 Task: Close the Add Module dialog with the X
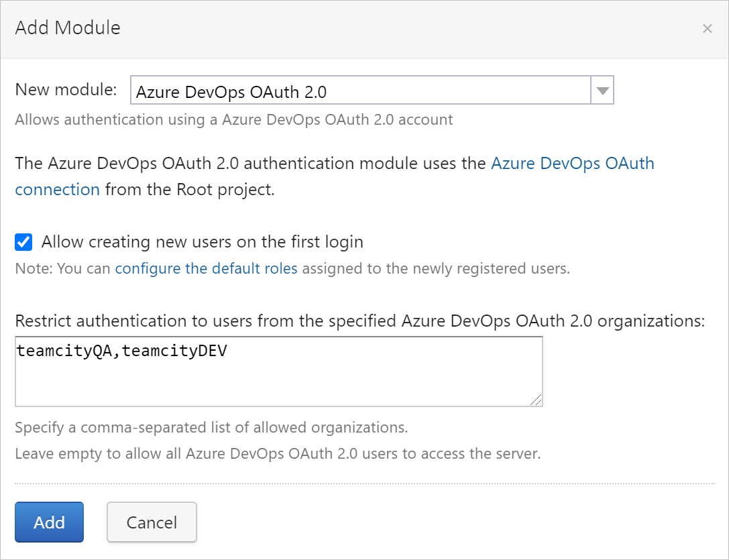click(x=708, y=28)
